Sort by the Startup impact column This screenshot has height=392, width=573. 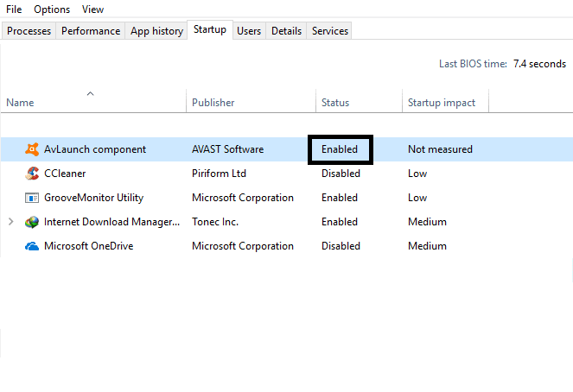pyautogui.click(x=442, y=103)
